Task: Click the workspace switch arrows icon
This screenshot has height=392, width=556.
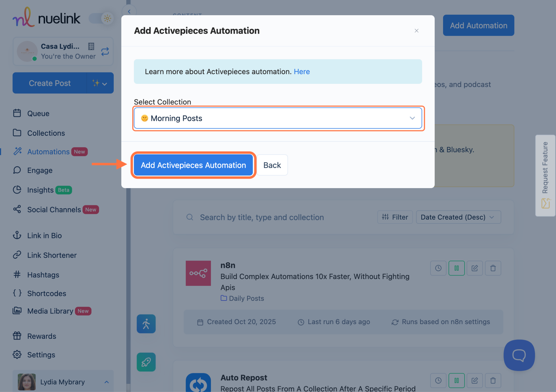Action: pyautogui.click(x=105, y=51)
